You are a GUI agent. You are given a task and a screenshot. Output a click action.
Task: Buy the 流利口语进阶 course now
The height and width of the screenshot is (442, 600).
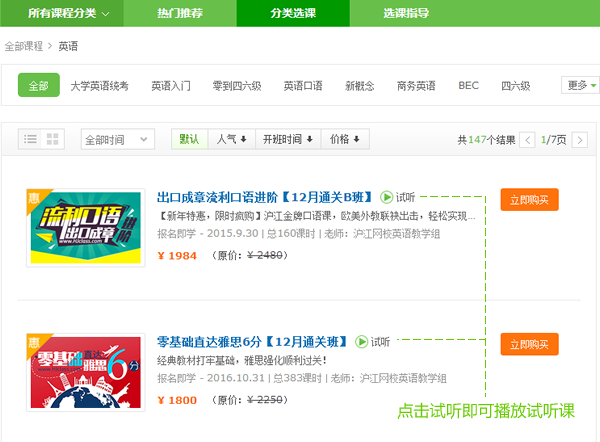coord(529,200)
